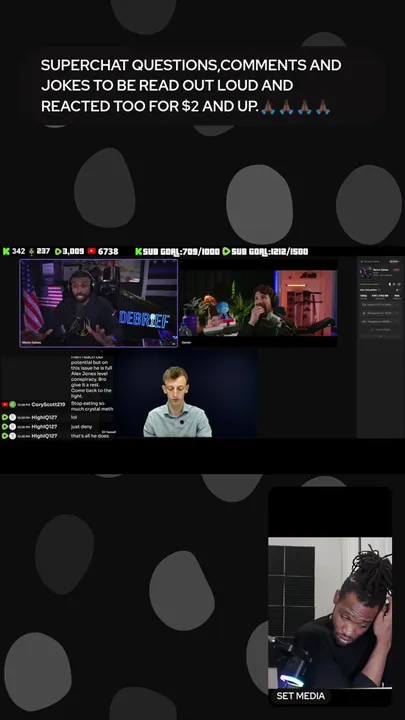
Task: Expand the microphone device dropdown
Action: coord(380,313)
